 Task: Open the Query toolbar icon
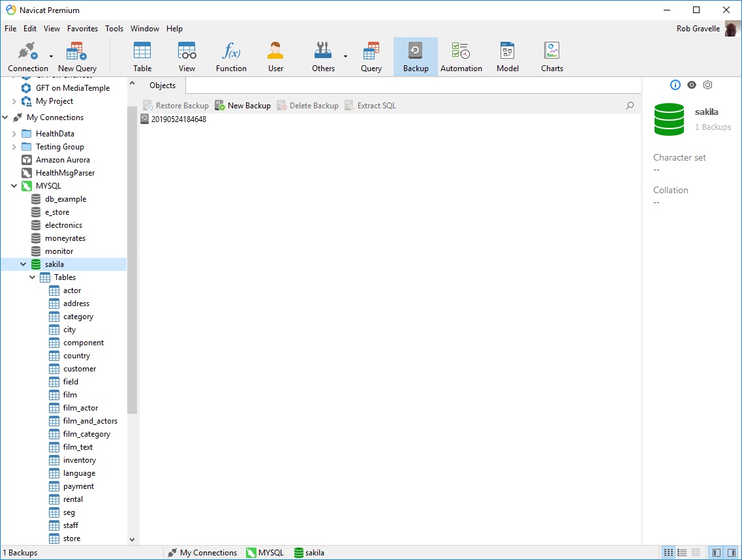371,57
